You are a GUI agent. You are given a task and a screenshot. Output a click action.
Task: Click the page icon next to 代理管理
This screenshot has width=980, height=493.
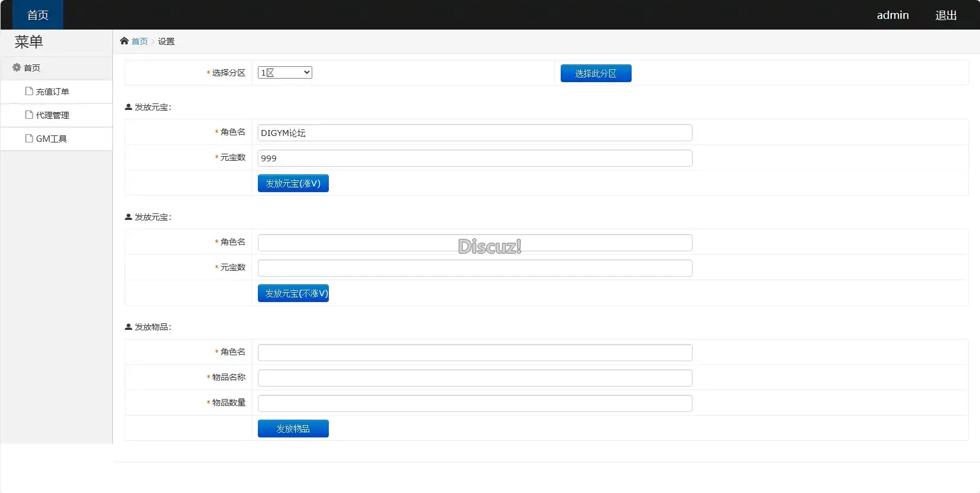coord(28,115)
